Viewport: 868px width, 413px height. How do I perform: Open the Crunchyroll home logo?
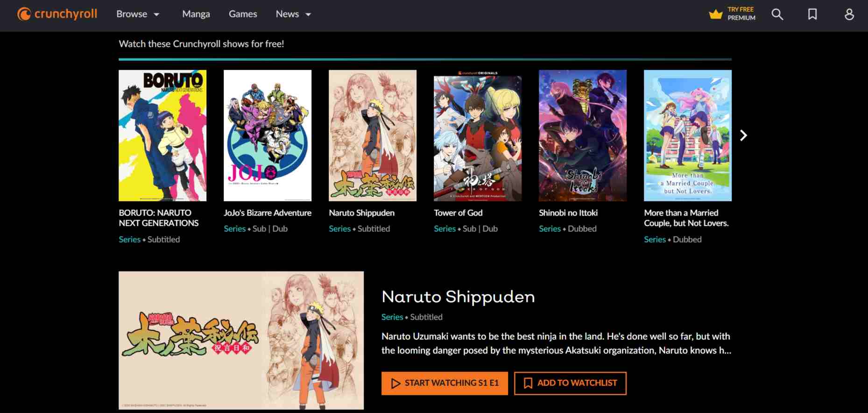click(x=57, y=14)
